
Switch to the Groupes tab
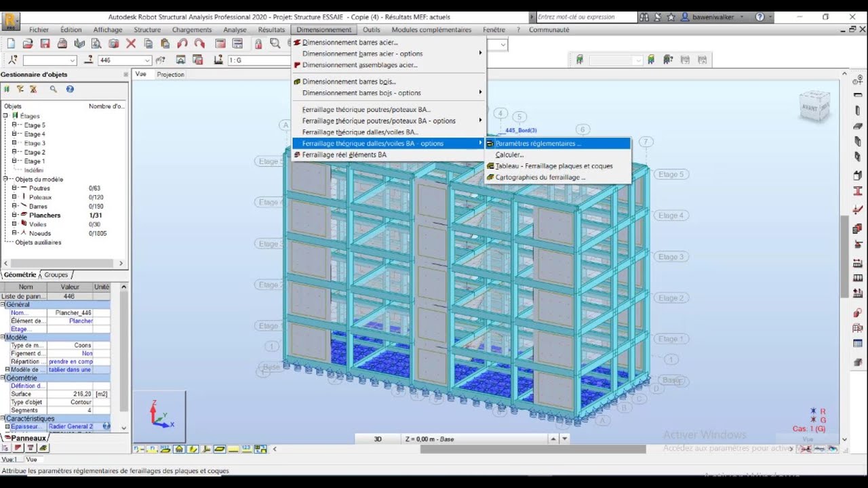point(56,274)
